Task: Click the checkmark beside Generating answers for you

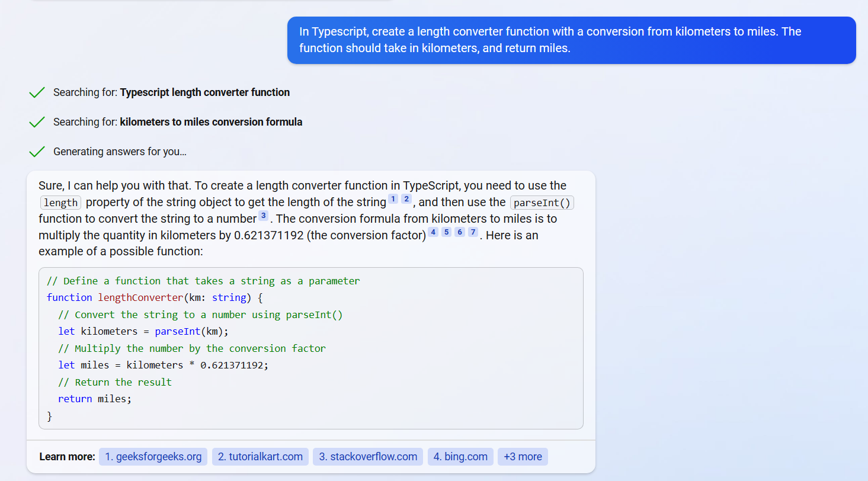Action: 37,152
